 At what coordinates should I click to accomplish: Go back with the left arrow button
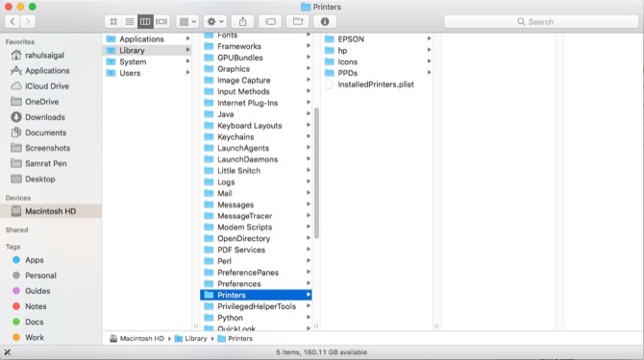12,22
